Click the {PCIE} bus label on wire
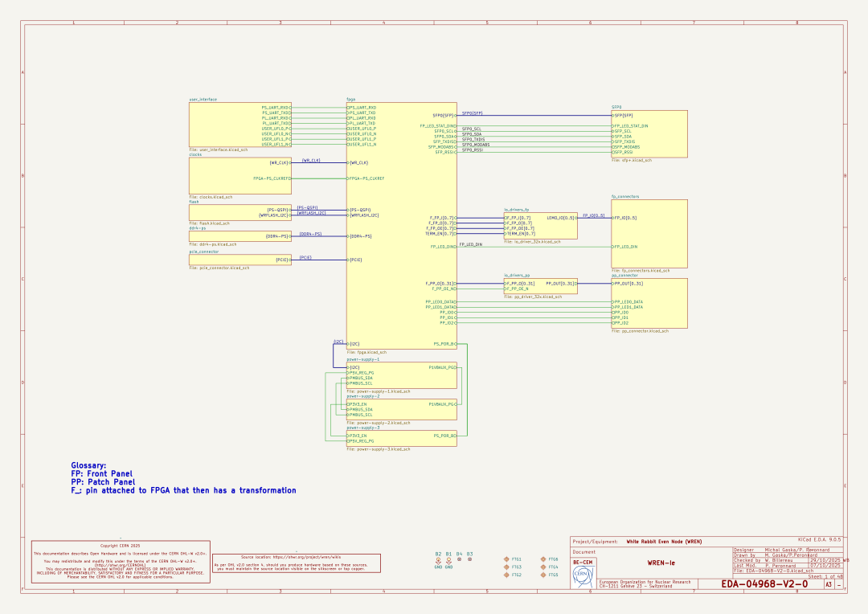 [305, 257]
